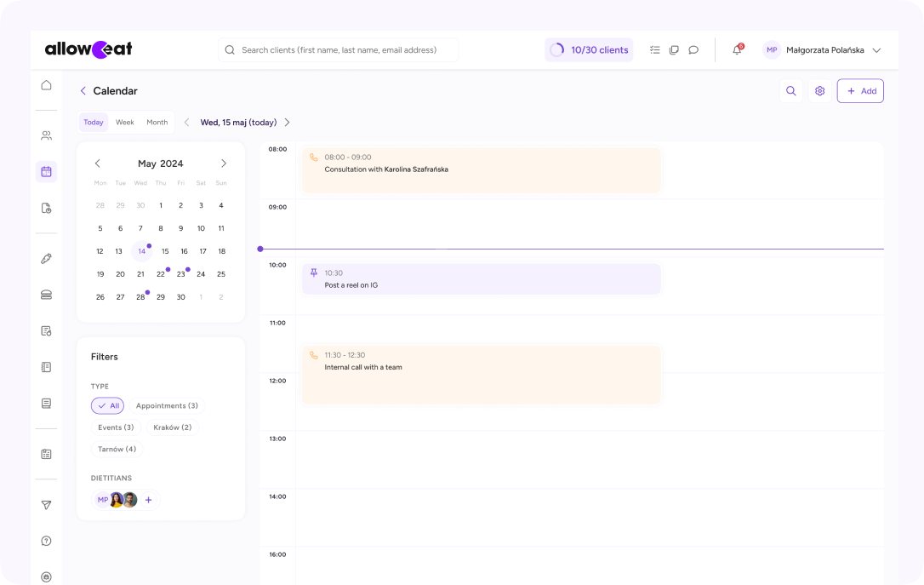Open the help question mark icon
The image size is (924, 585).
pyautogui.click(x=46, y=541)
